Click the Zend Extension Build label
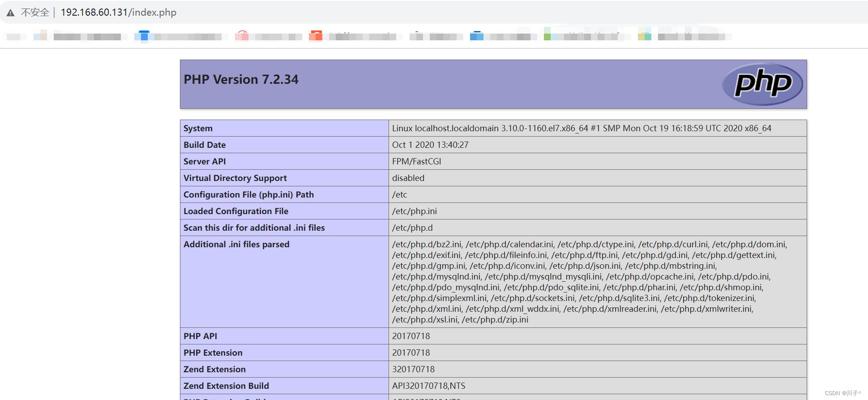 [226, 386]
